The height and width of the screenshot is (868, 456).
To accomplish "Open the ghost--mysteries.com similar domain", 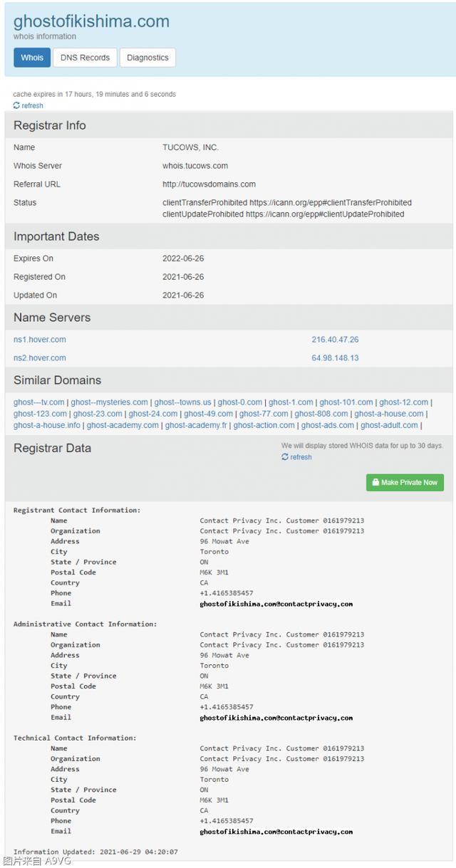I will pyautogui.click(x=110, y=402).
